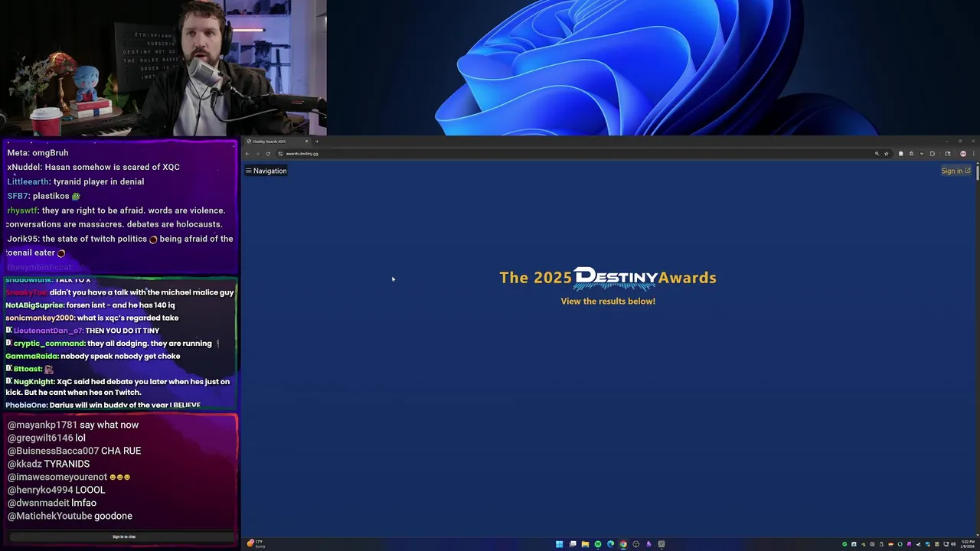Open File Explorer from the taskbar
This screenshot has width=980, height=551.
[585, 544]
